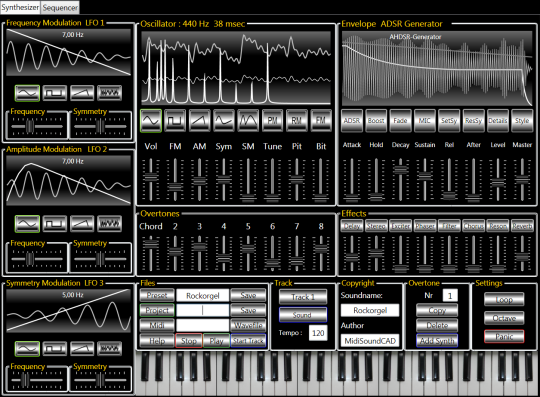
Task: Copy the overtone
Action: tap(437, 310)
